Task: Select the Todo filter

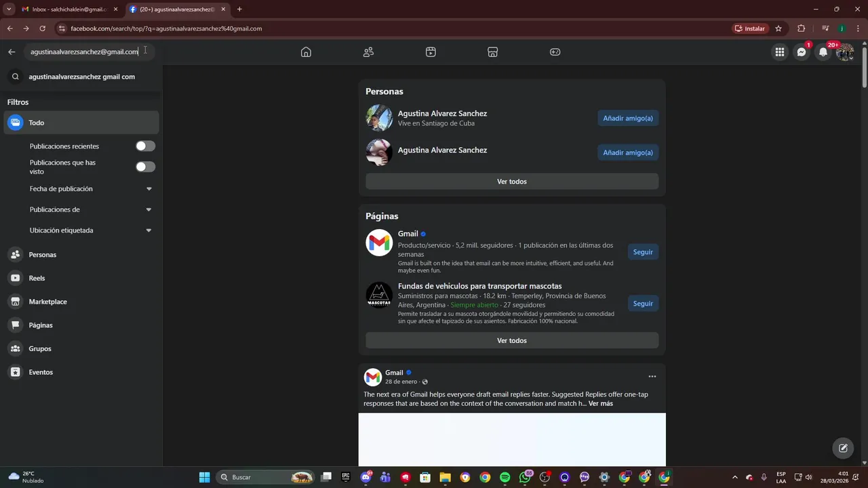Action: pyautogui.click(x=81, y=123)
